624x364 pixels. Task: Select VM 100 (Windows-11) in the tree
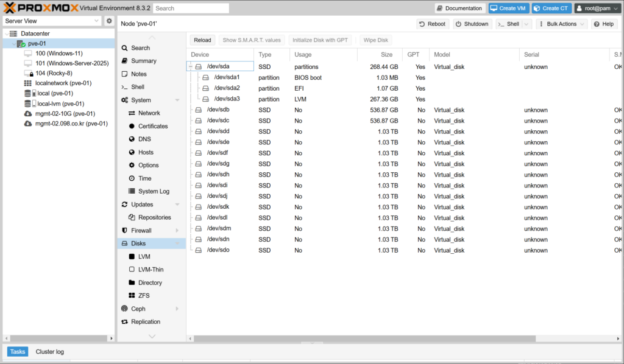click(x=58, y=54)
